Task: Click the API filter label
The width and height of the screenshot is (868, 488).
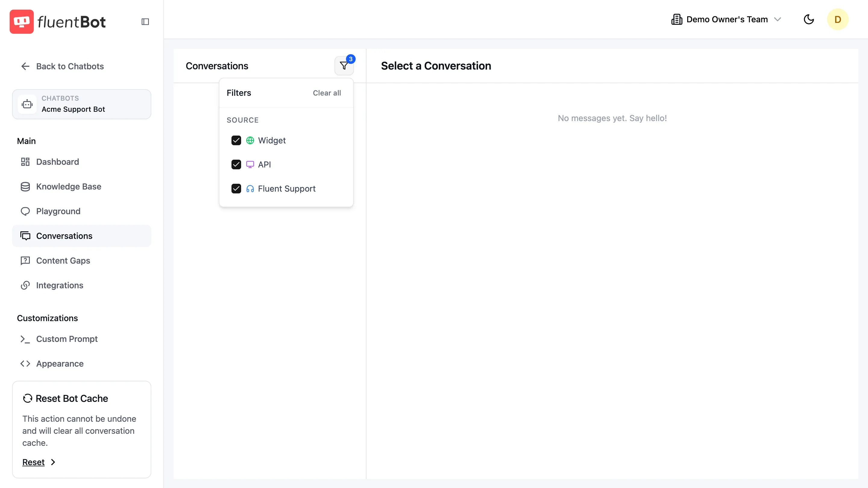Action: pyautogui.click(x=265, y=165)
